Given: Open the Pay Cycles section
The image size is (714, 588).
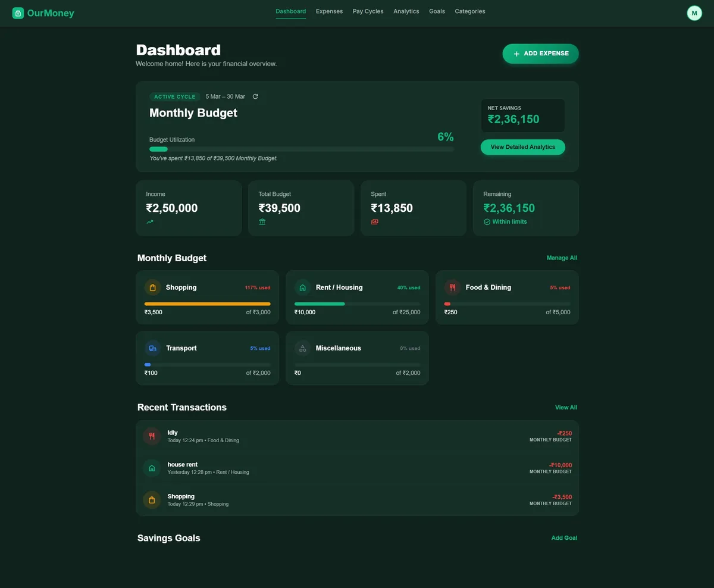Looking at the screenshot, I should tap(368, 11).
